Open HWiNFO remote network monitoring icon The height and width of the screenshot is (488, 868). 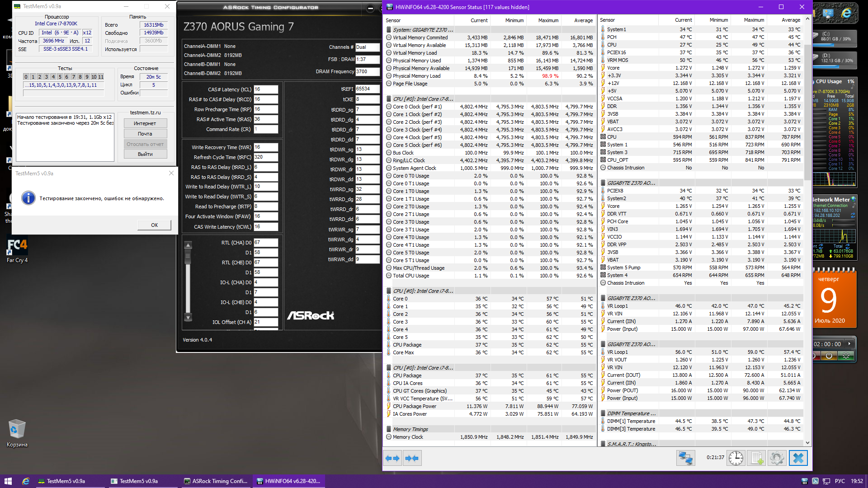(x=685, y=458)
